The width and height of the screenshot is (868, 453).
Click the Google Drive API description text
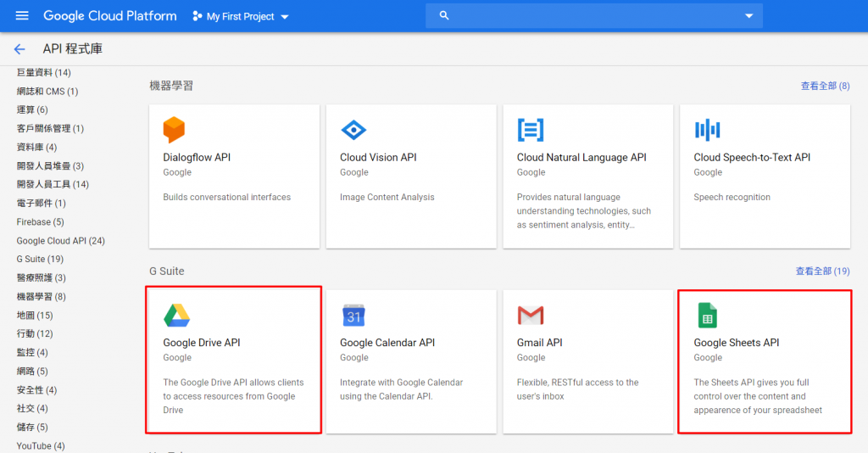point(233,396)
